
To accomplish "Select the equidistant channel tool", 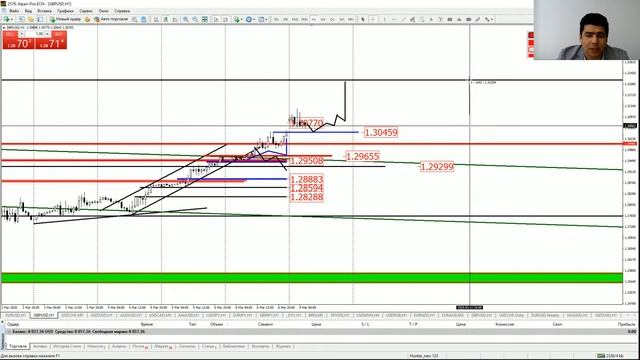I will [x=412, y=19].
